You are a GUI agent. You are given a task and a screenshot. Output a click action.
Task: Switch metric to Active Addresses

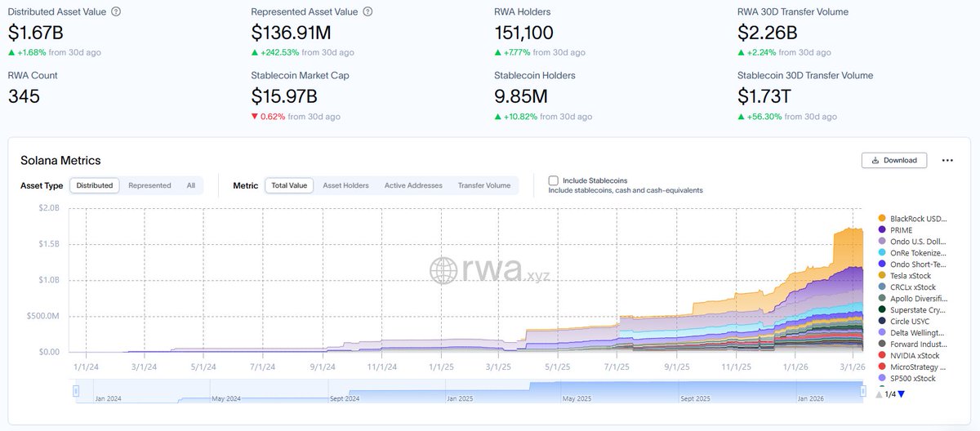(413, 185)
